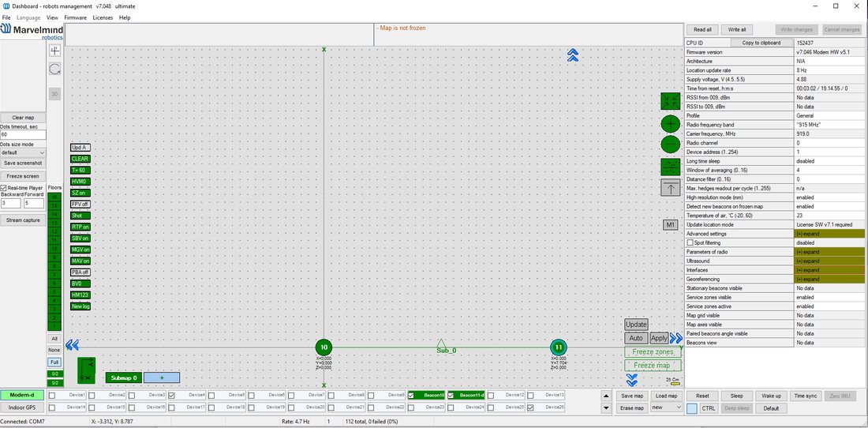Screen dimensions: 868x428
Task: Pan map right with double chevron
Action: pos(676,338)
